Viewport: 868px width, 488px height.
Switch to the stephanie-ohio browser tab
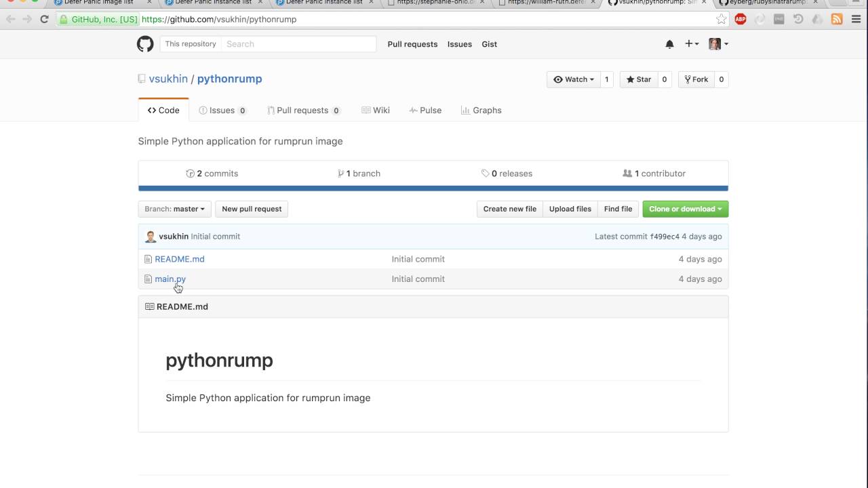click(435, 3)
